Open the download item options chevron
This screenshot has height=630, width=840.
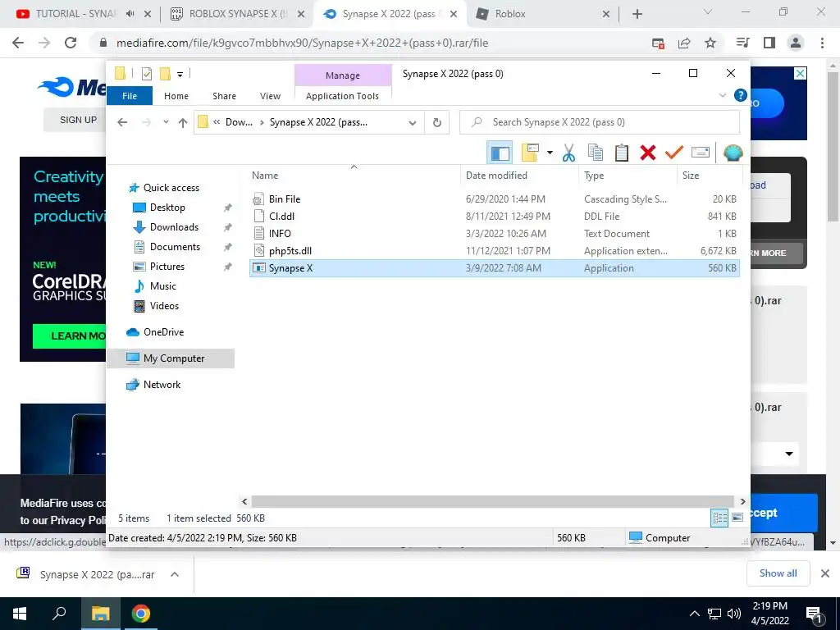pos(175,574)
